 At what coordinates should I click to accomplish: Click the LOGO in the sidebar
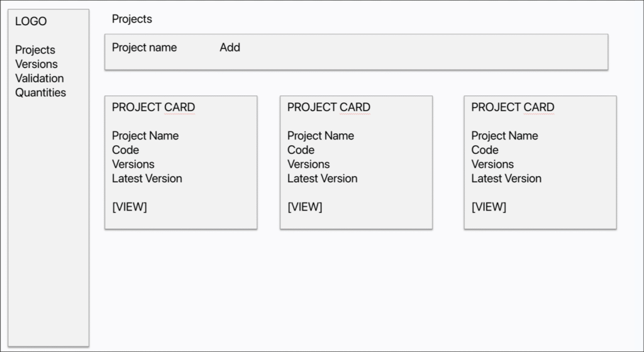(31, 21)
